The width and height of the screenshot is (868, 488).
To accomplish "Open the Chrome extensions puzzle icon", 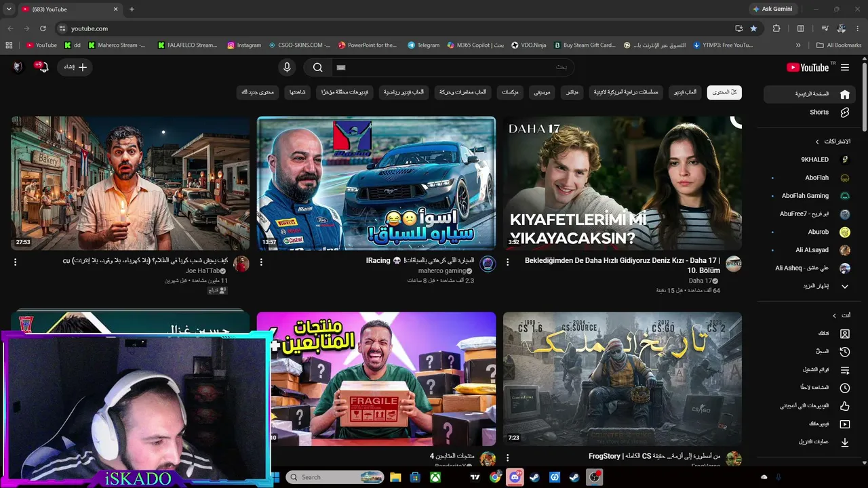I will coord(776,28).
